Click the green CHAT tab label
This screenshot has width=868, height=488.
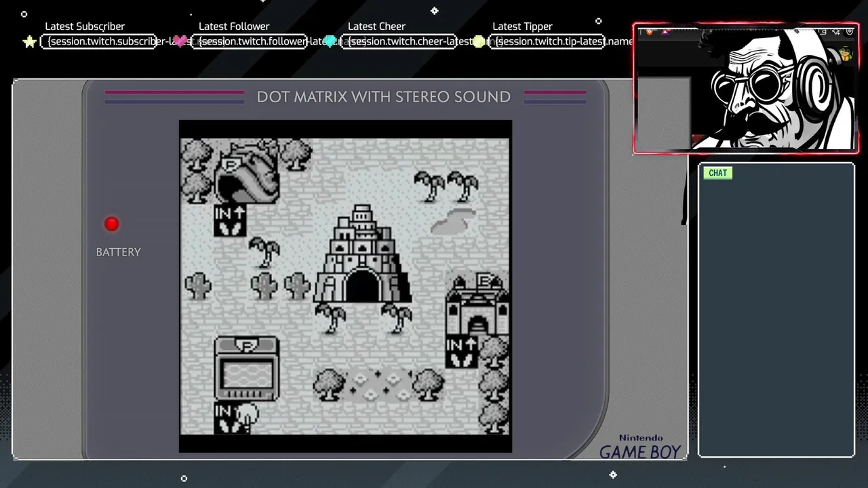717,173
